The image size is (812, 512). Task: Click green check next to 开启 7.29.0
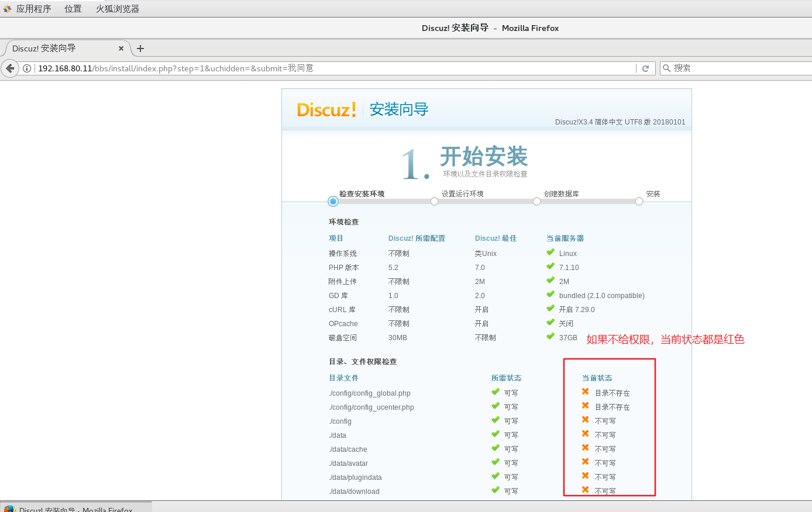tap(550, 308)
